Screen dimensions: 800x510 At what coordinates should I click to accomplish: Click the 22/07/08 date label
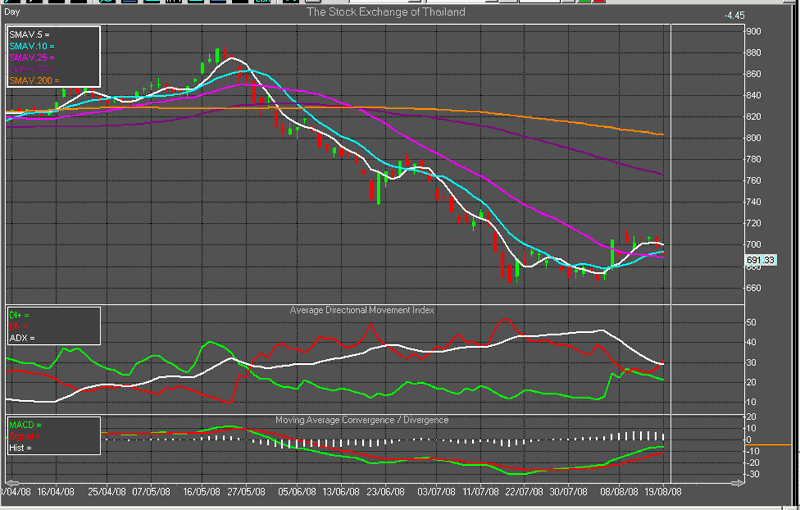tap(524, 492)
